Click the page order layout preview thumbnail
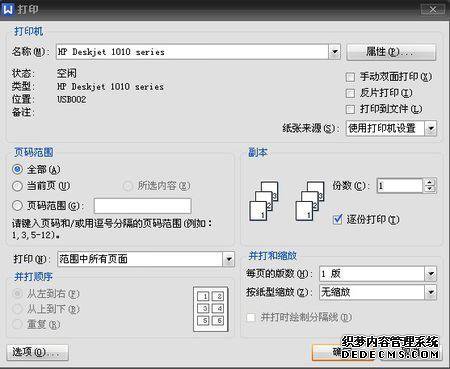The image size is (450, 369). point(211,309)
